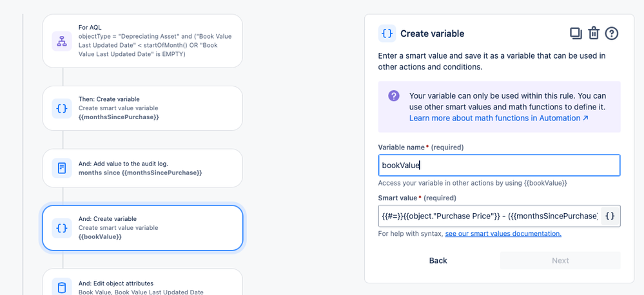Open the Edit object attributes step

point(142,282)
